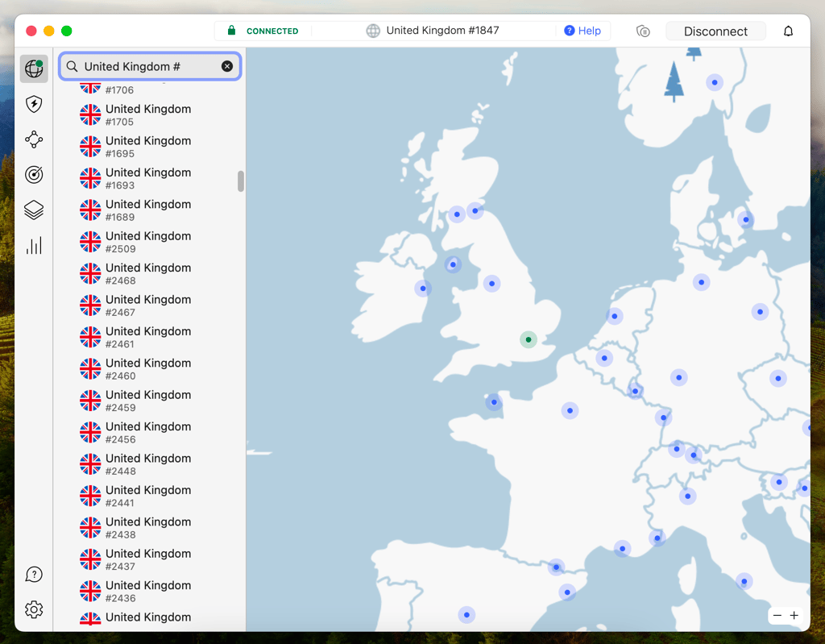The height and width of the screenshot is (644, 825).
Task: Click the CONNECTED status text
Action: click(272, 31)
